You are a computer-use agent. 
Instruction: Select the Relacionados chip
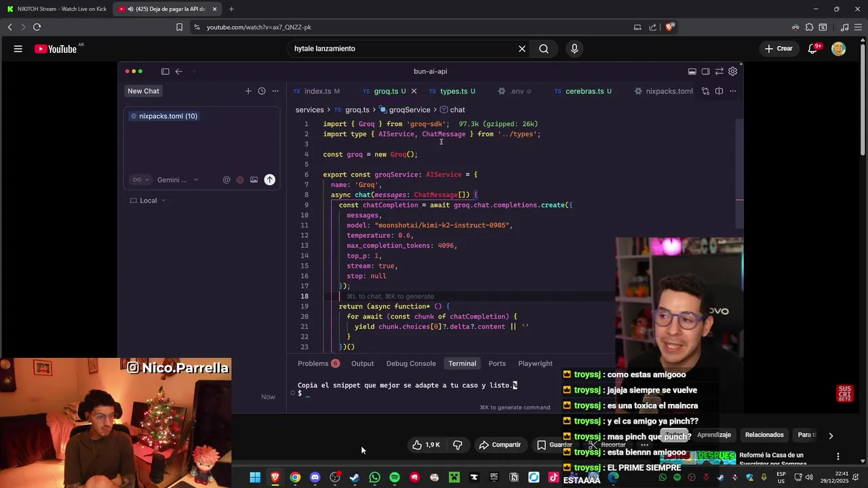click(764, 434)
